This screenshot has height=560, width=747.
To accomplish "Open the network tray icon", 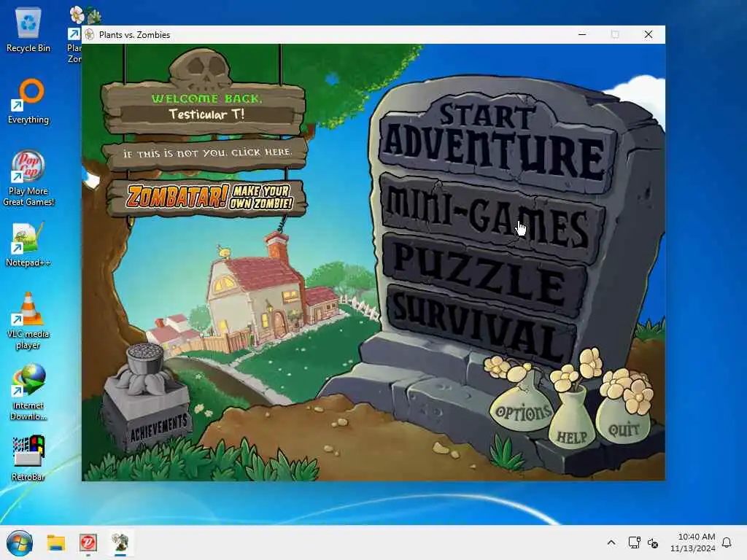I will pos(634,542).
